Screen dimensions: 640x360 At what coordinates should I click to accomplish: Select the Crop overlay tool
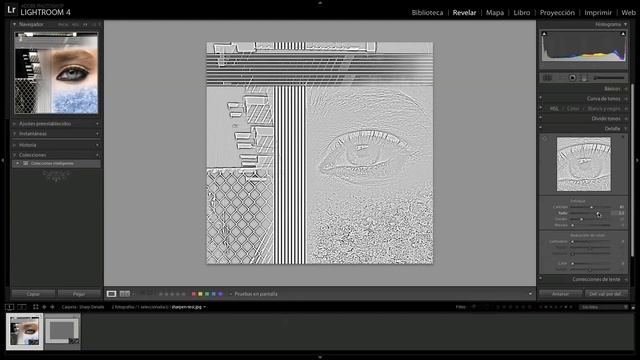(547, 78)
